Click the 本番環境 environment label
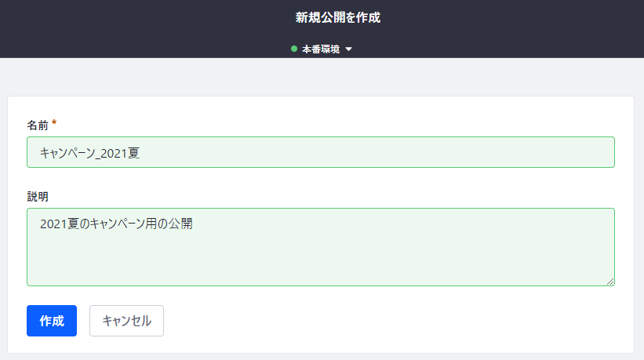644x360 pixels. point(321,49)
